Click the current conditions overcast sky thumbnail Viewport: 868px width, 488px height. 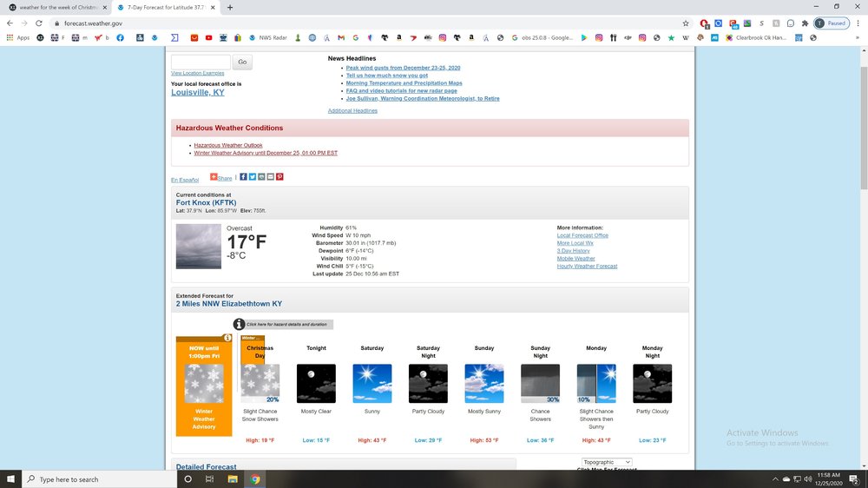pyautogui.click(x=198, y=247)
